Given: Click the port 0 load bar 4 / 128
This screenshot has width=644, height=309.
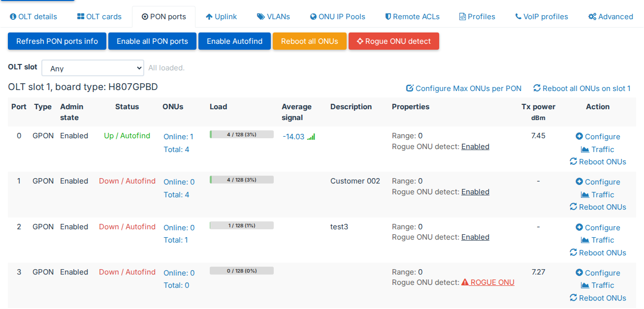Looking at the screenshot, I should pyautogui.click(x=242, y=134).
